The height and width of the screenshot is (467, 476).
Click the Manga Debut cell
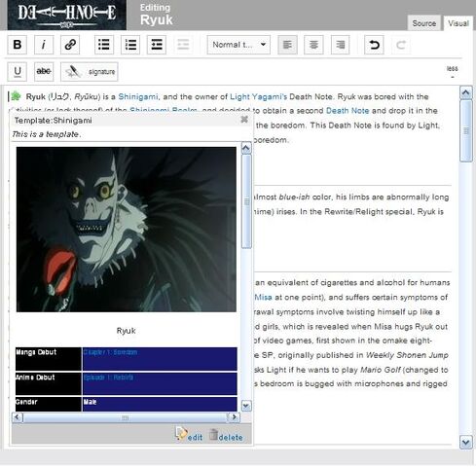(49, 359)
